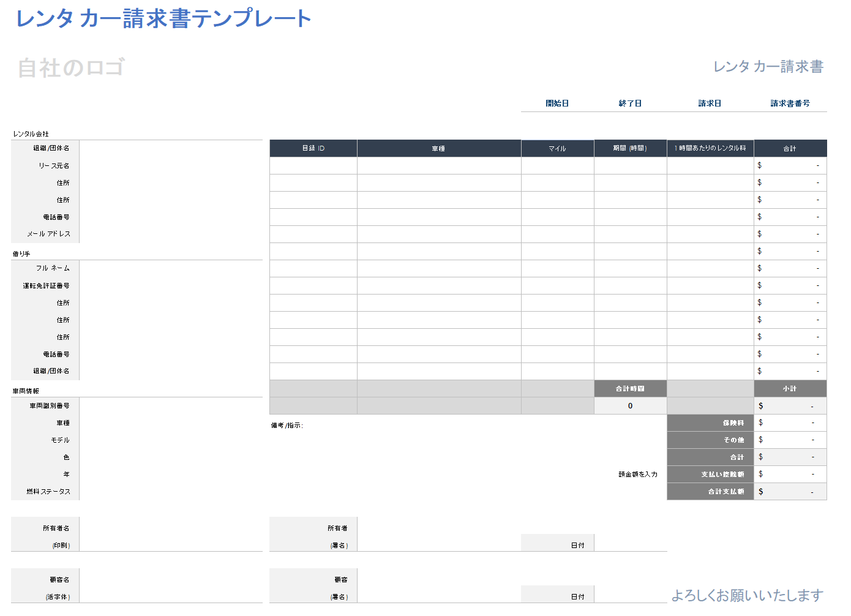851x616 pixels.
Task: Select the 終了日 header cell
Action: (630, 103)
